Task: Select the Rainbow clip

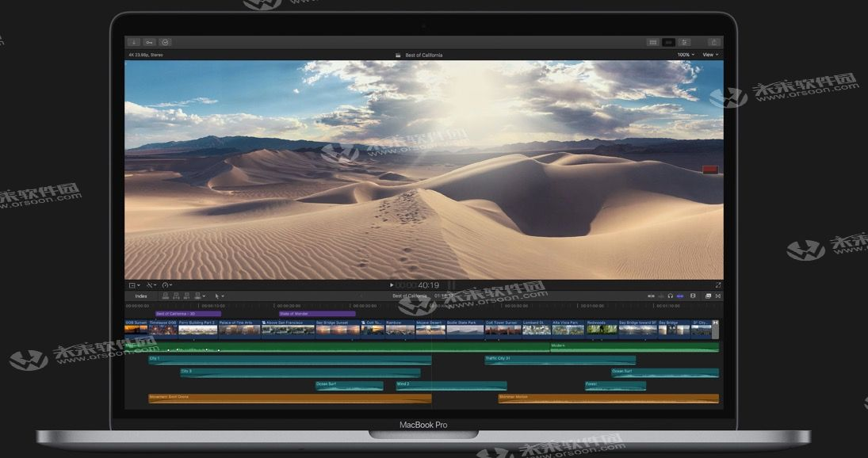Action: (400, 328)
